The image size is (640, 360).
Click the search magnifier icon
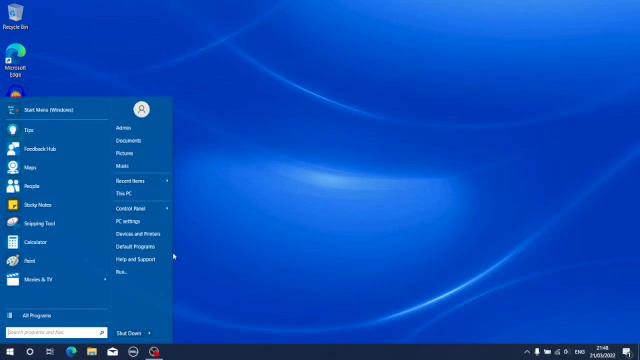[102, 333]
